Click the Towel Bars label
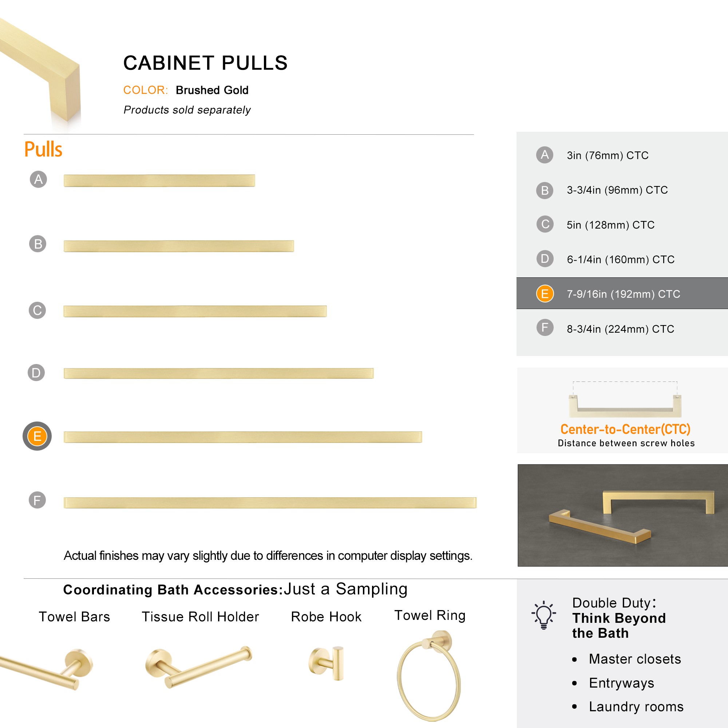The height and width of the screenshot is (728, 728). point(75,617)
